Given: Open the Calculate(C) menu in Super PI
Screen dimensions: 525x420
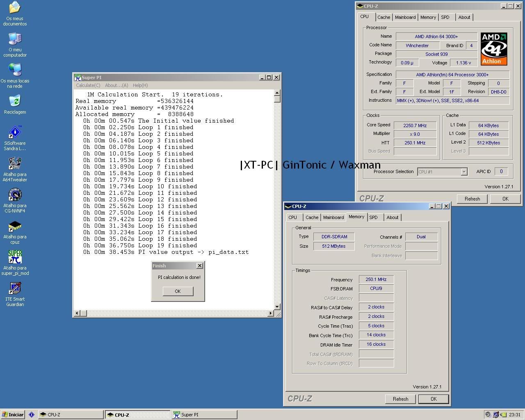Looking at the screenshot, I should (x=88, y=85).
